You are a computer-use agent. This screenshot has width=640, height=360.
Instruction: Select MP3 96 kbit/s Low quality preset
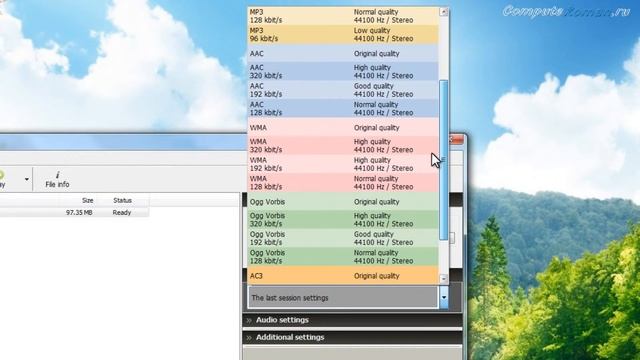pyautogui.click(x=343, y=34)
